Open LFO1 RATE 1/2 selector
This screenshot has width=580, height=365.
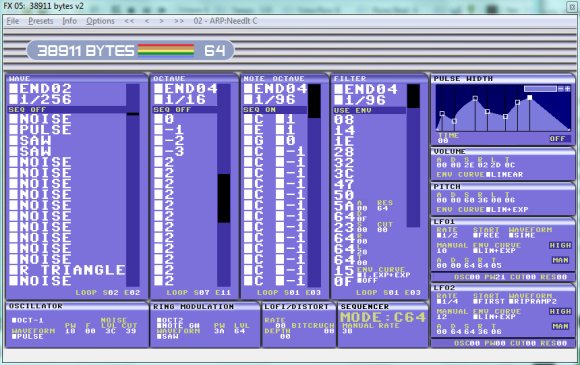[447, 235]
